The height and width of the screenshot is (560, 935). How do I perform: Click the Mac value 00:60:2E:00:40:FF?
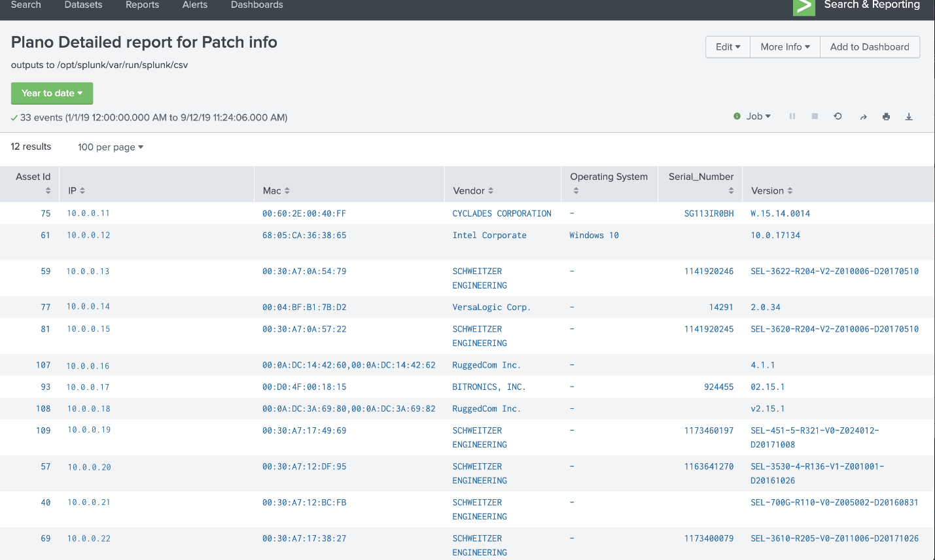[304, 213]
